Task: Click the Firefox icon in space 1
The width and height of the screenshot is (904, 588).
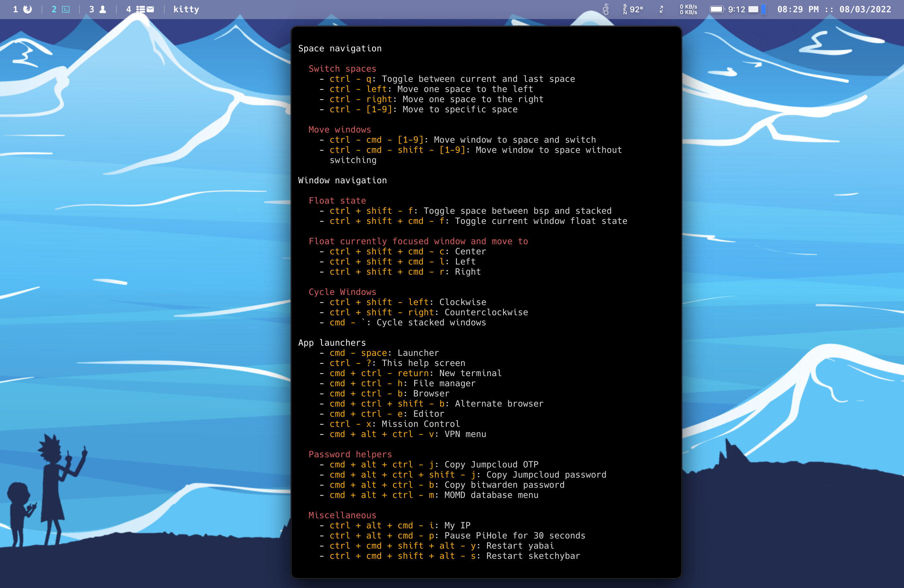Action: [x=28, y=9]
